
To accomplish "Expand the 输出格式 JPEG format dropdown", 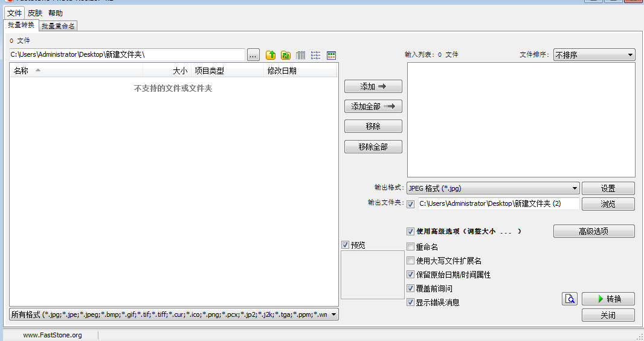I will tap(493, 188).
